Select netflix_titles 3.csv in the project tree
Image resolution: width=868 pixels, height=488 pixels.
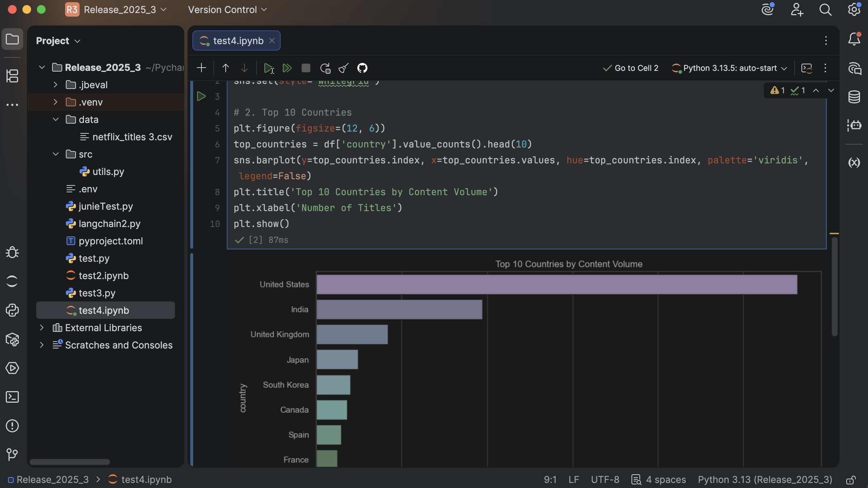pyautogui.click(x=132, y=137)
